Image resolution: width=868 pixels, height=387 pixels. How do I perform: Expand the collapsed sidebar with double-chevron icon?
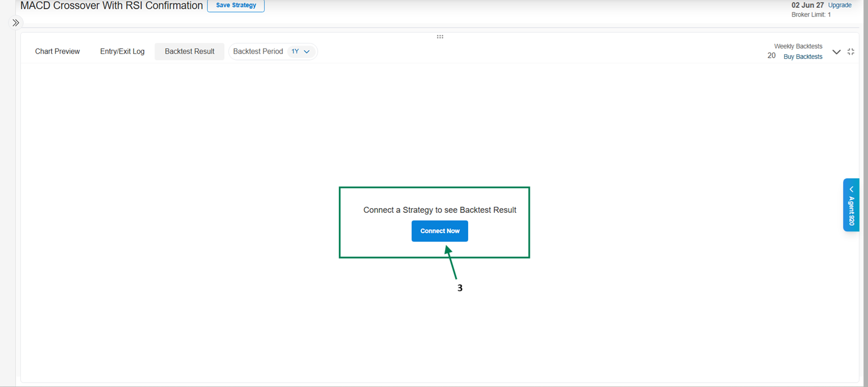(x=16, y=23)
